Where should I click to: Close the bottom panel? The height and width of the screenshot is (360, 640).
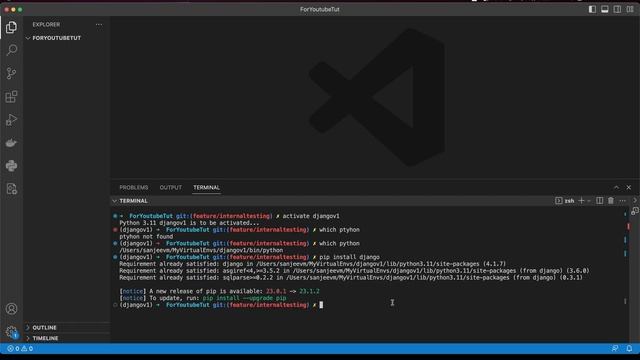pyautogui.click(x=629, y=187)
